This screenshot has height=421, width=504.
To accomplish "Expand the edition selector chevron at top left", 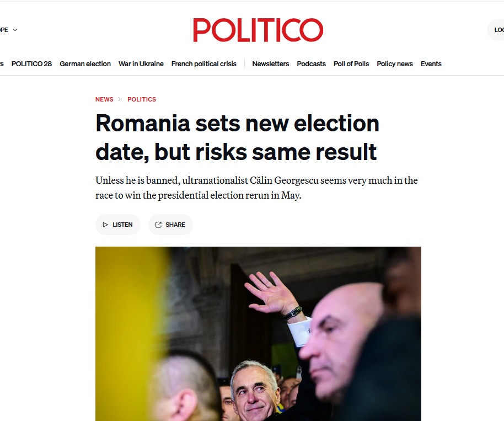I will click(15, 30).
